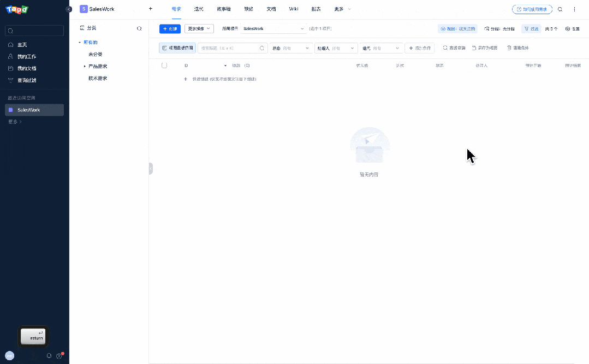Click the 暂无内容 empty-state illustration
The image size is (589, 364).
370,146
